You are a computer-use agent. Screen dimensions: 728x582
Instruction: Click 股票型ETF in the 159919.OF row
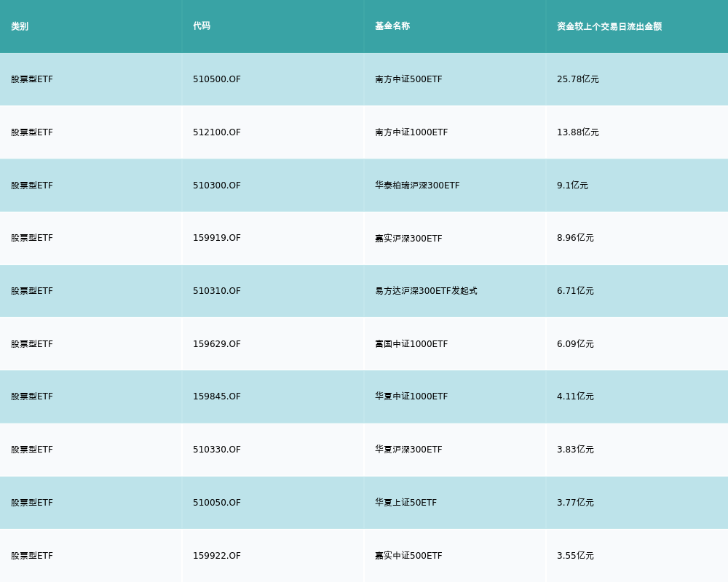click(x=32, y=238)
